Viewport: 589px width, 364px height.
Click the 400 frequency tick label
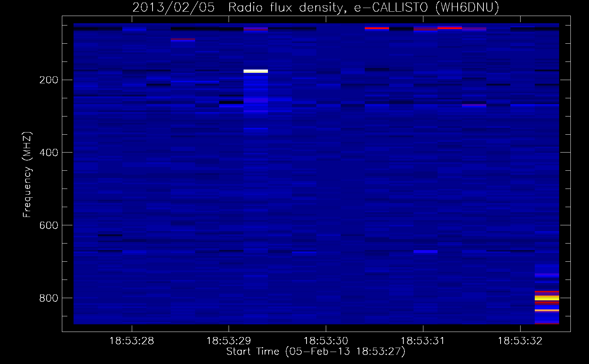click(49, 153)
